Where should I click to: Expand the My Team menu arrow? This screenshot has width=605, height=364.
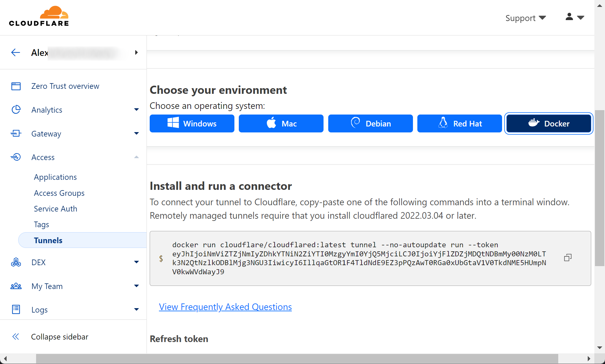(137, 286)
